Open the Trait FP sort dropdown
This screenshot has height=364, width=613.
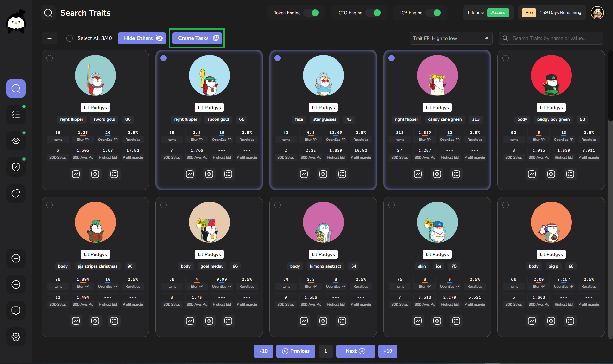point(450,38)
